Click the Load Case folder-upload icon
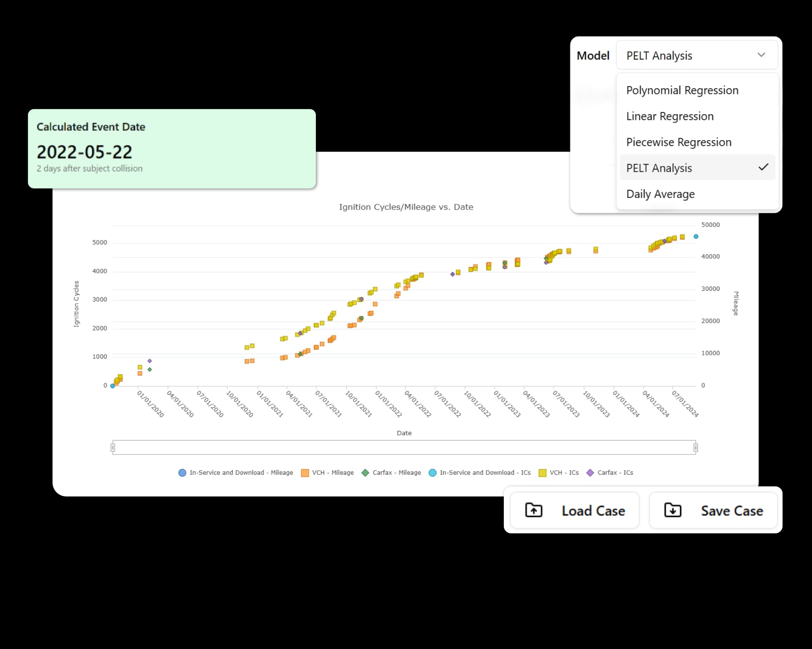Viewport: 812px width, 649px height. [x=533, y=511]
